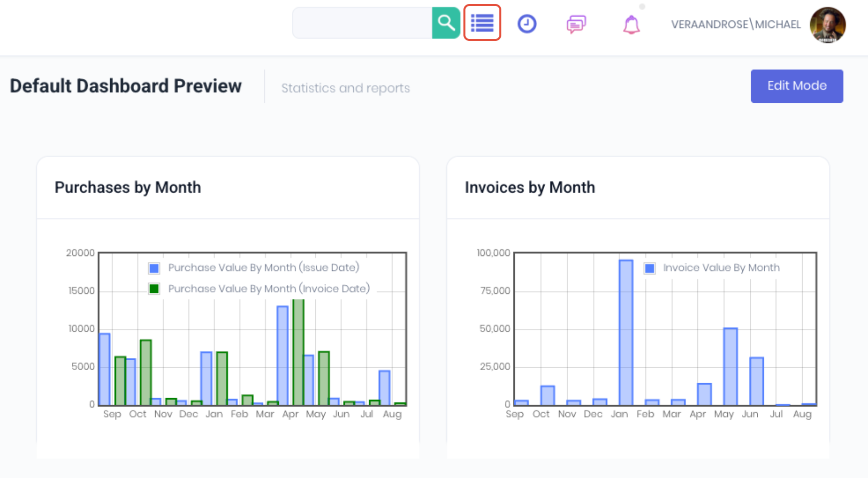
Task: Open the notifications bell icon
Action: [631, 24]
